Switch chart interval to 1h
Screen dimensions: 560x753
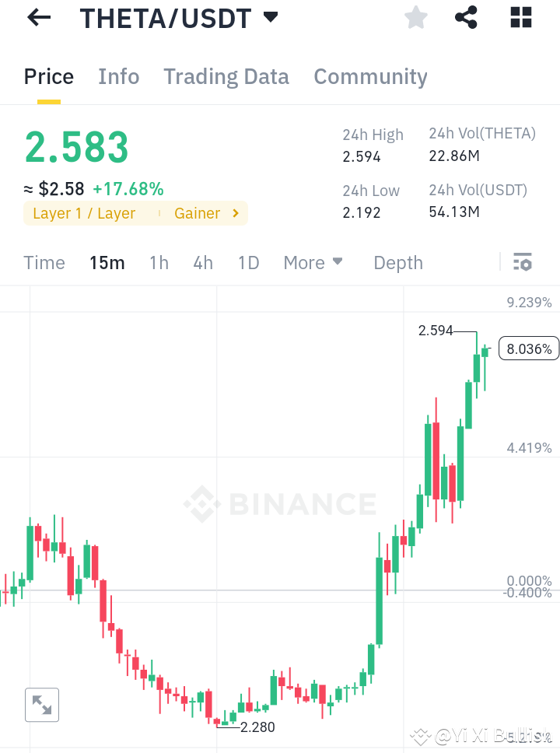pos(159,263)
